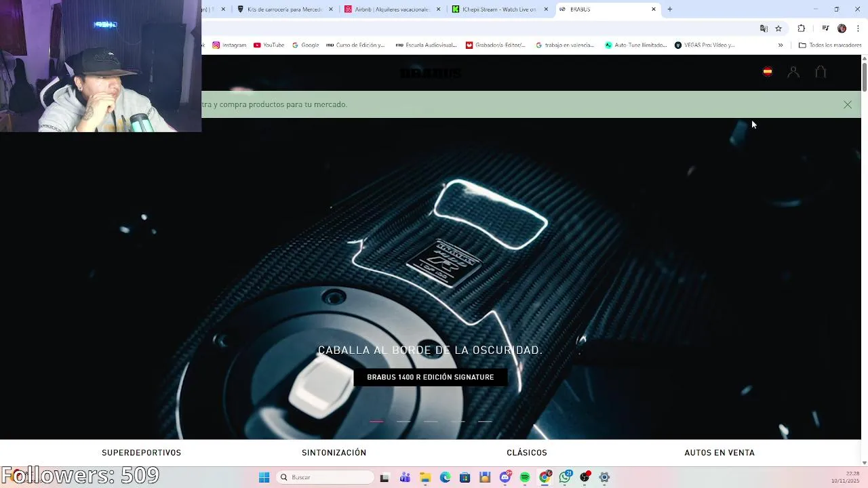868x488 pixels.
Task: Select the last carousel slide indicator
Action: pos(485,422)
